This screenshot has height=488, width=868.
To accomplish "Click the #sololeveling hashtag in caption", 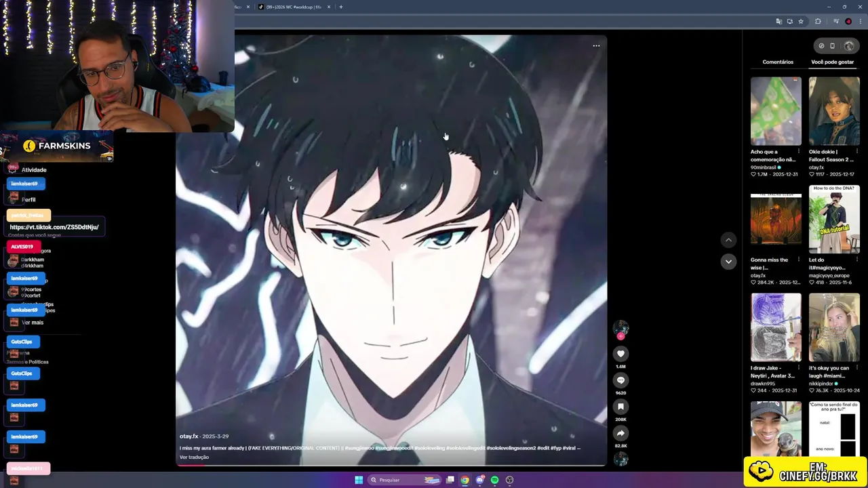I will (431, 448).
